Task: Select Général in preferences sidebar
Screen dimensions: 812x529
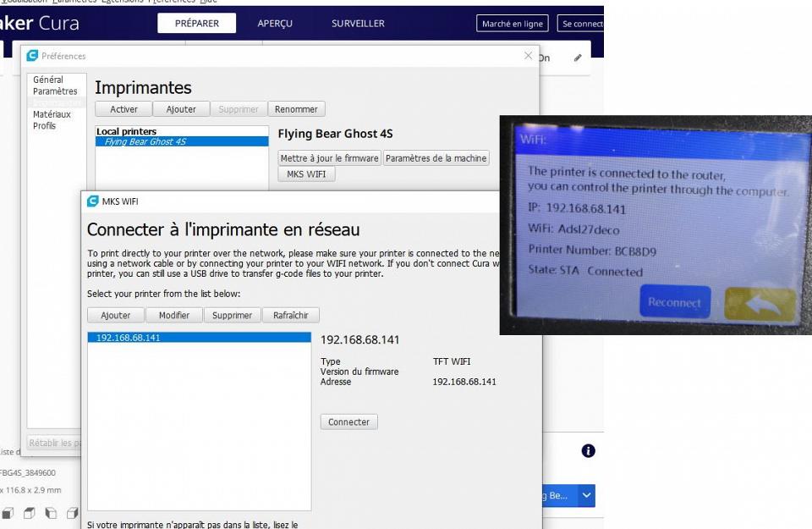Action: tap(48, 80)
